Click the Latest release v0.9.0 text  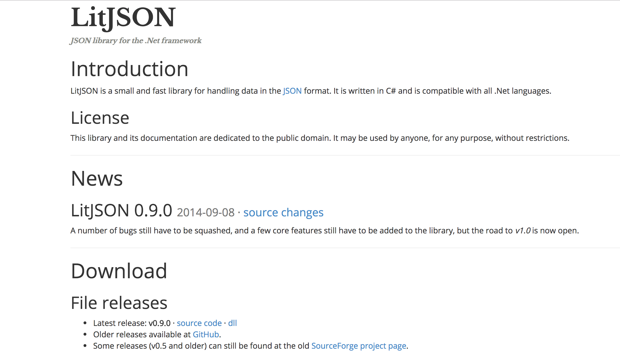pos(132,323)
